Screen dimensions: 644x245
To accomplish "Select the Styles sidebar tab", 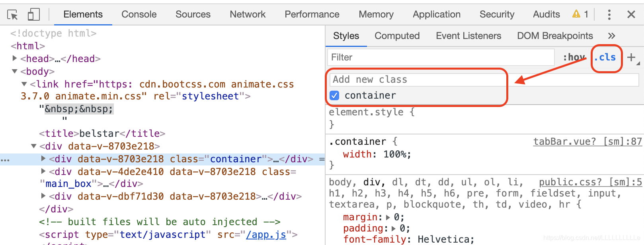I will pos(346,36).
